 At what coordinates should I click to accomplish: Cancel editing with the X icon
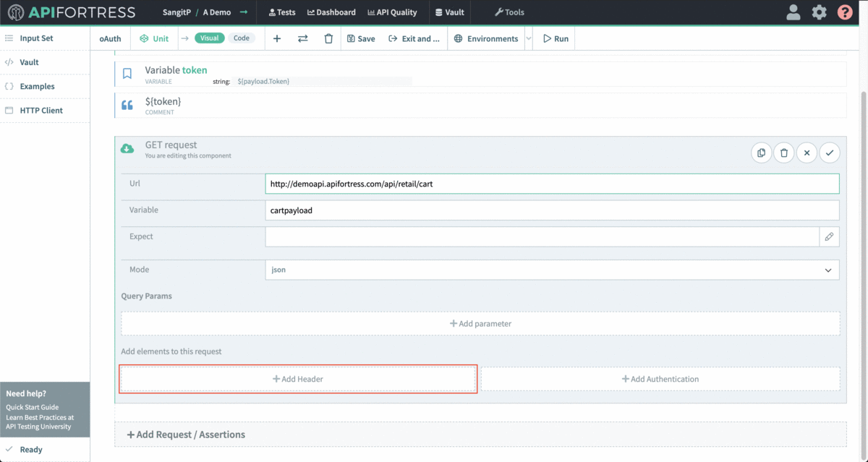(x=807, y=153)
